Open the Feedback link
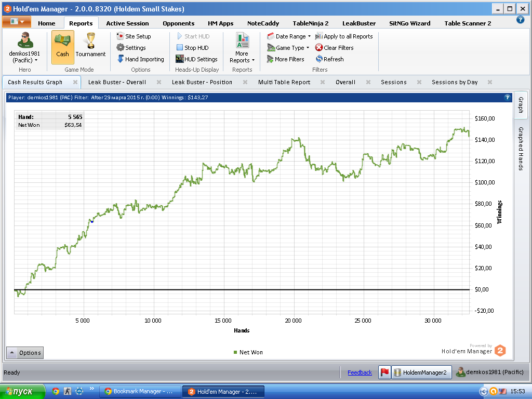The height and width of the screenshot is (399, 532). 360,373
